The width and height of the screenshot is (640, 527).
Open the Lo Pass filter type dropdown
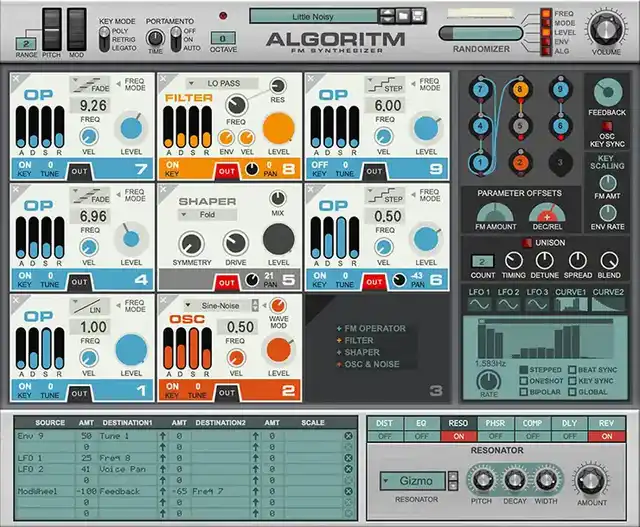click(222, 84)
